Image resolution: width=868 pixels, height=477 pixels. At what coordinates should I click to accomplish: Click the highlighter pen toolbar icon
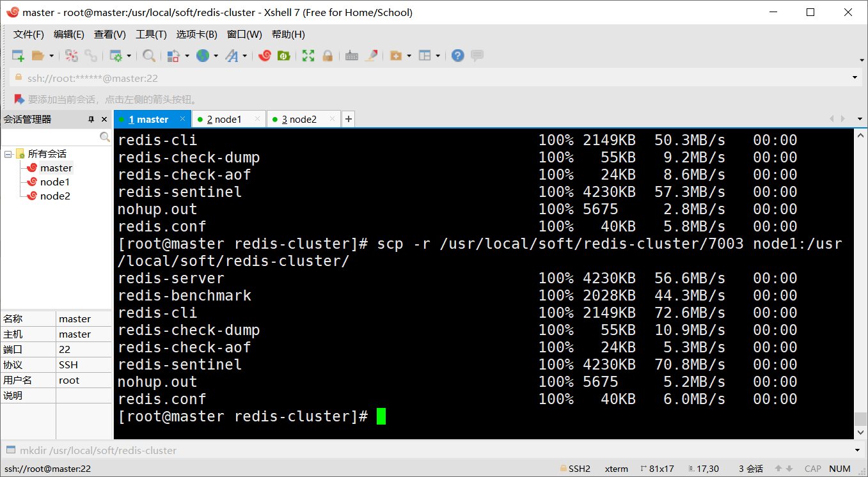(371, 56)
